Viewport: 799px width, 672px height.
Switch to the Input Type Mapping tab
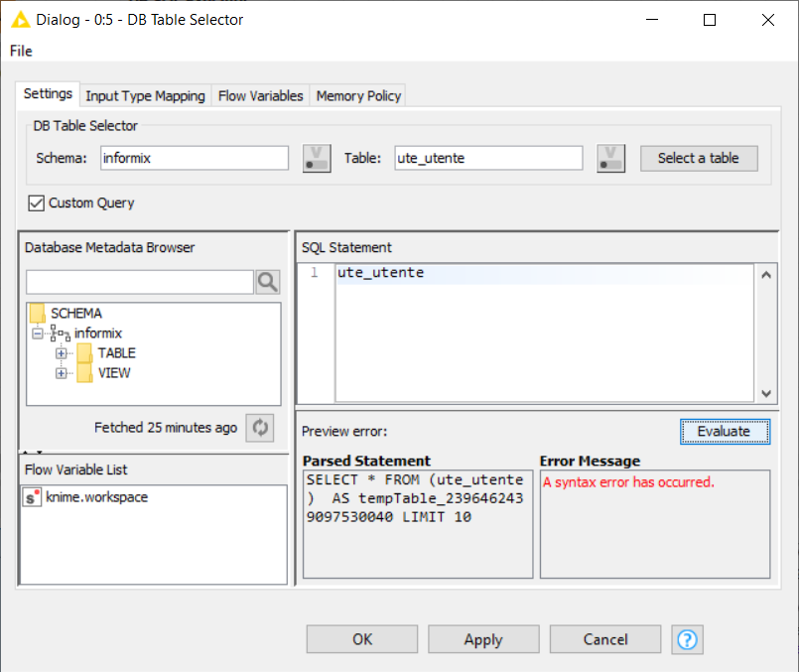[x=145, y=96]
